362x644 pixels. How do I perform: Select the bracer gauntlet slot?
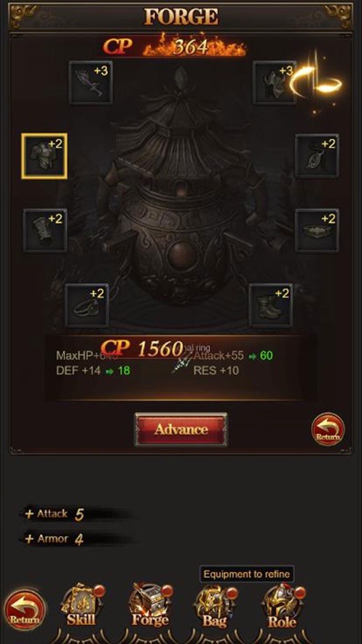(x=45, y=230)
